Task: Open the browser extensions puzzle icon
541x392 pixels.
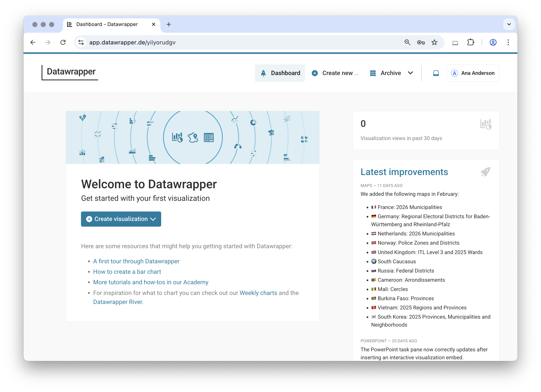Action: (x=470, y=42)
